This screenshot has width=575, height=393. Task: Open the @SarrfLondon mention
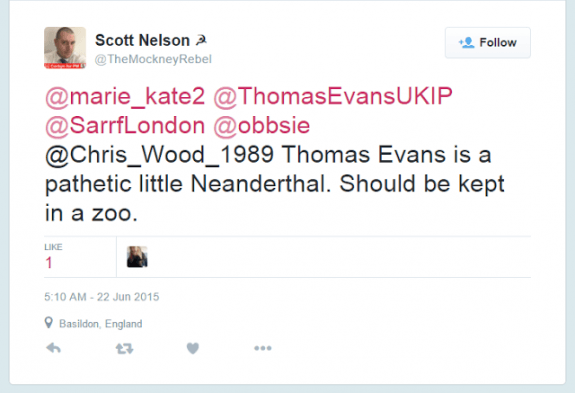click(125, 126)
